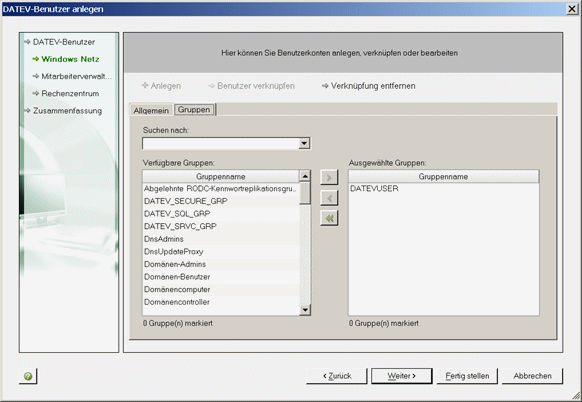Cancel the wizard with Abbrechen

pos(532,376)
